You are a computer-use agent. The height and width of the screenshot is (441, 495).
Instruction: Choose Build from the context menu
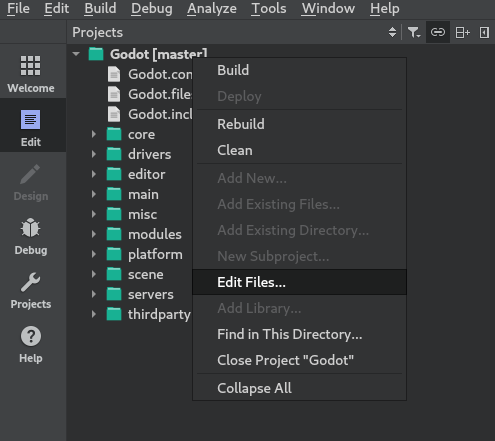pos(299,70)
